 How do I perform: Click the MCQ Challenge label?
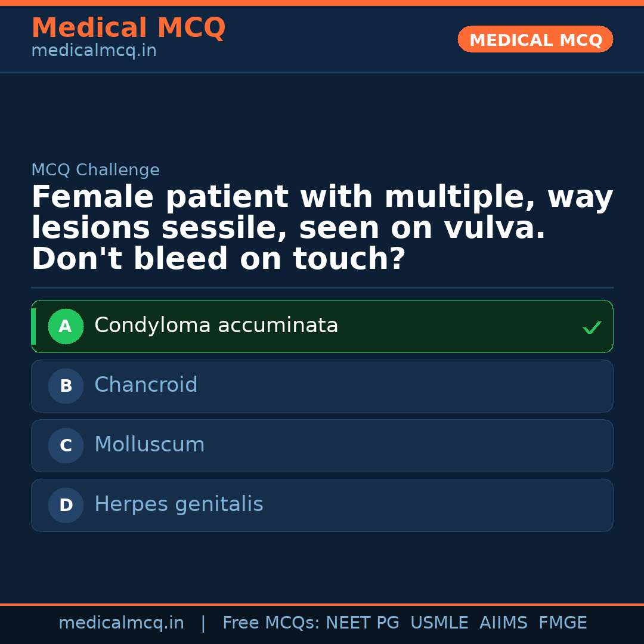tap(95, 170)
